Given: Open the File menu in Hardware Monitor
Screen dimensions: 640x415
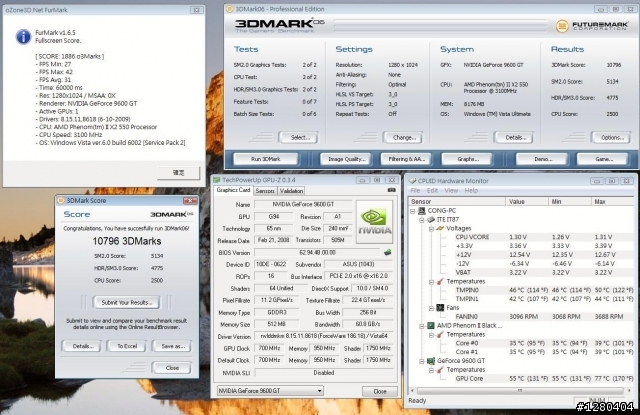Looking at the screenshot, I should click(415, 191).
